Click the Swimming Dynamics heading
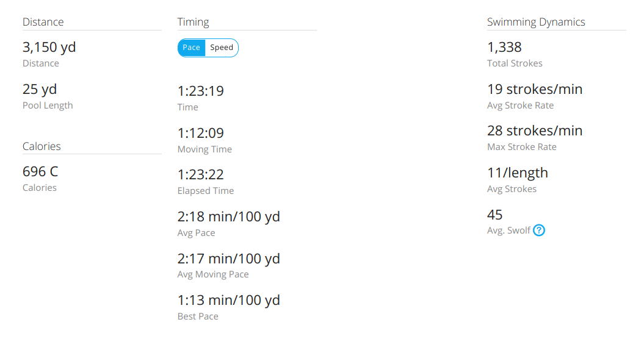 (x=536, y=22)
